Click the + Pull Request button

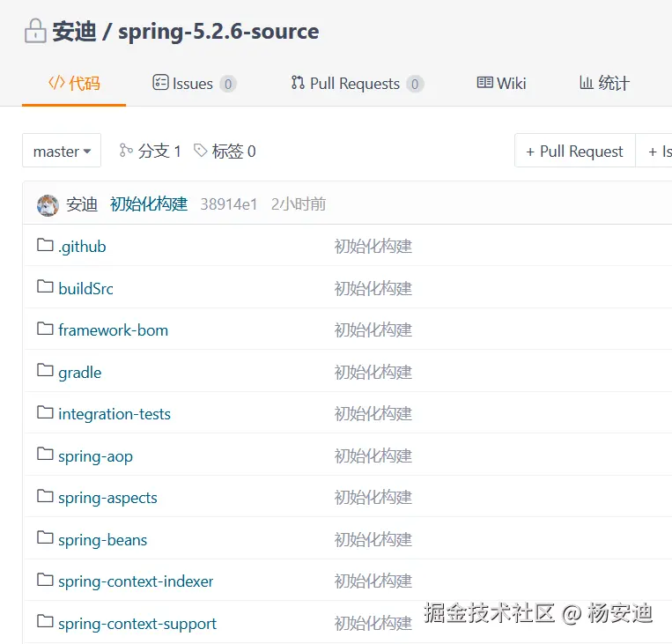pyautogui.click(x=575, y=151)
